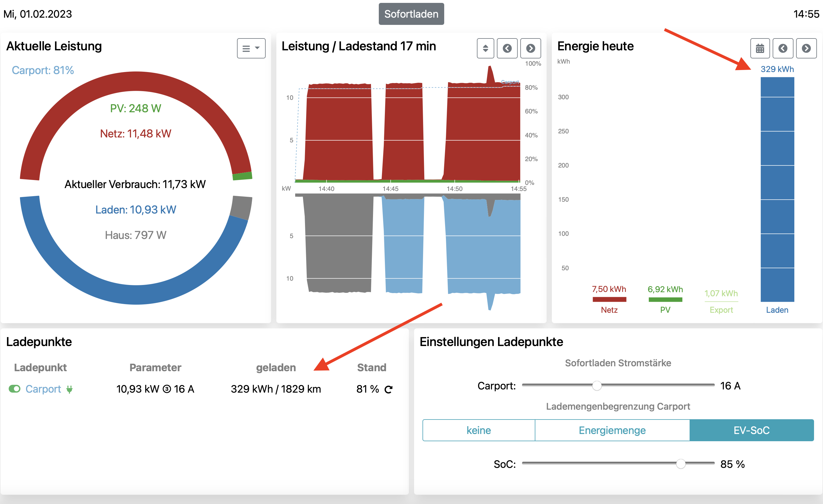Open the Sofortladen charge mode selector

coord(411,14)
